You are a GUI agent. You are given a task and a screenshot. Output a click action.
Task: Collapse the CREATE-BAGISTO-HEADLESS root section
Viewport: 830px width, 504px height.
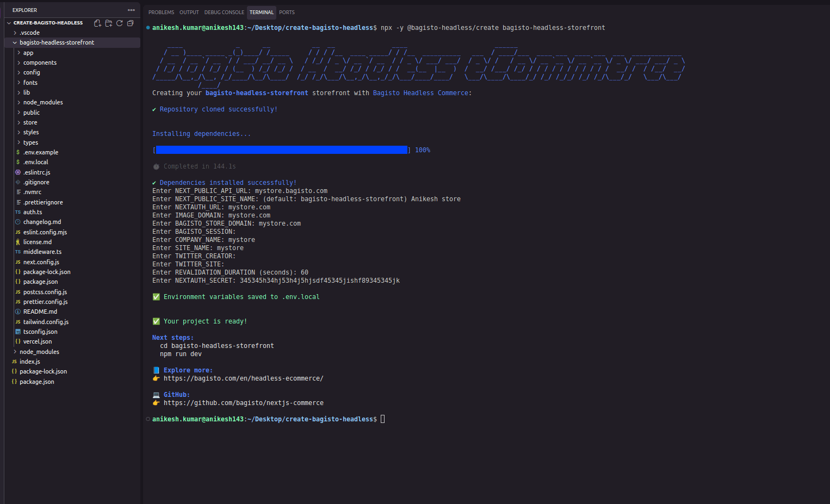pos(48,23)
